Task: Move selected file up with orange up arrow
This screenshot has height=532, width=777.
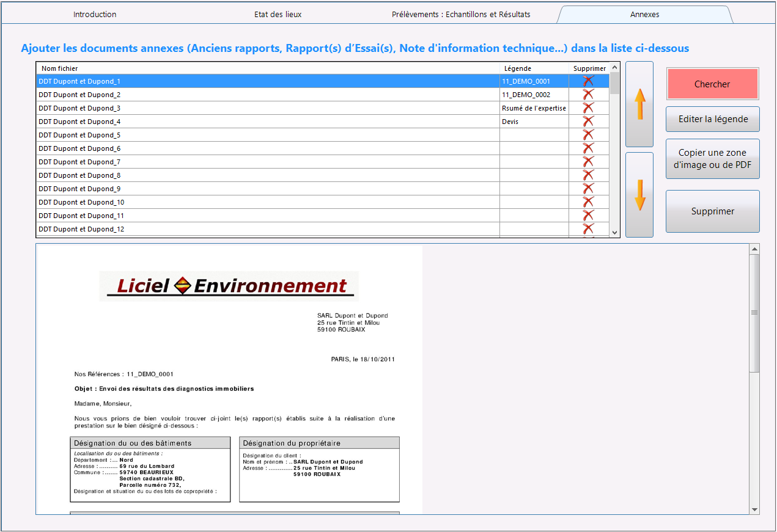Action: coord(639,104)
